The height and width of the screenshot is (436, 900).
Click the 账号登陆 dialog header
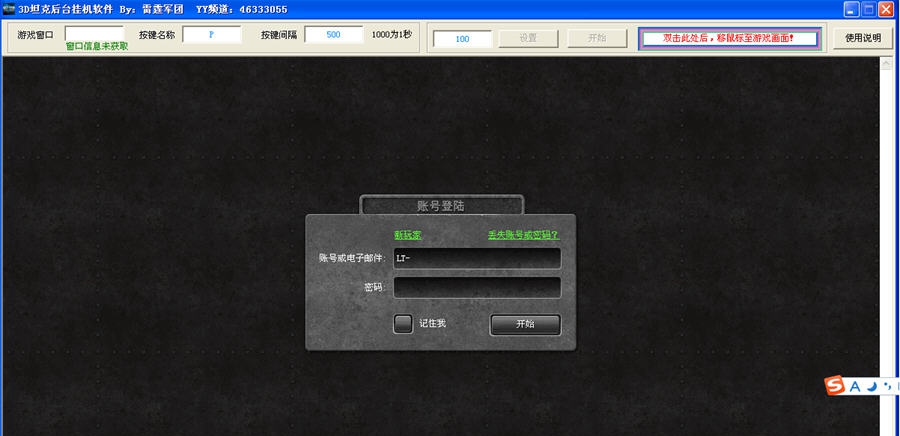[x=441, y=205]
